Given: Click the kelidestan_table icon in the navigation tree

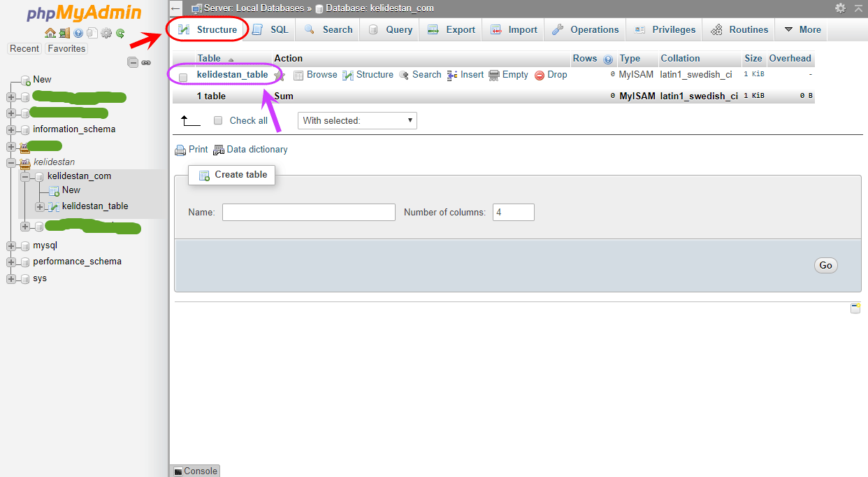Looking at the screenshot, I should click(52, 207).
